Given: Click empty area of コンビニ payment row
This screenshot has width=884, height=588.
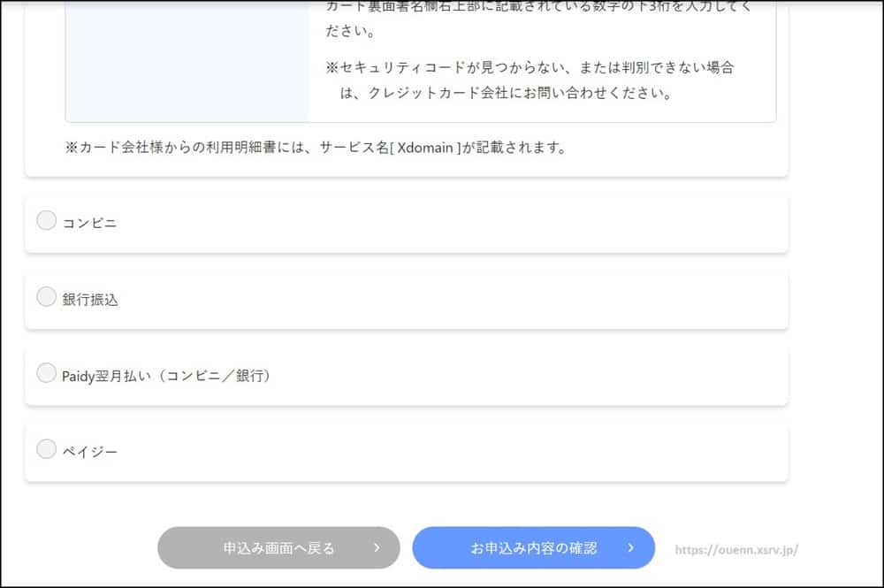Looking at the screenshot, I should (442, 224).
